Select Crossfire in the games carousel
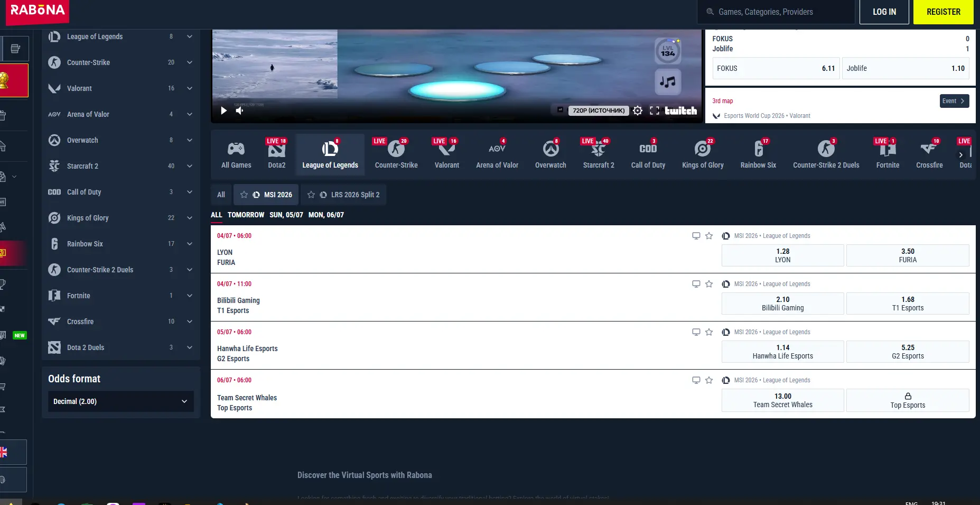Screen dimensions: 980x505 click(929, 154)
